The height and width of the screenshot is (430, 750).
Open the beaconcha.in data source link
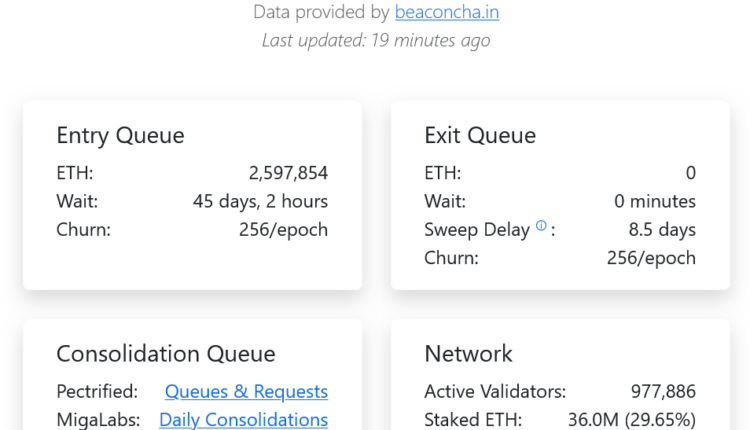pos(447,12)
